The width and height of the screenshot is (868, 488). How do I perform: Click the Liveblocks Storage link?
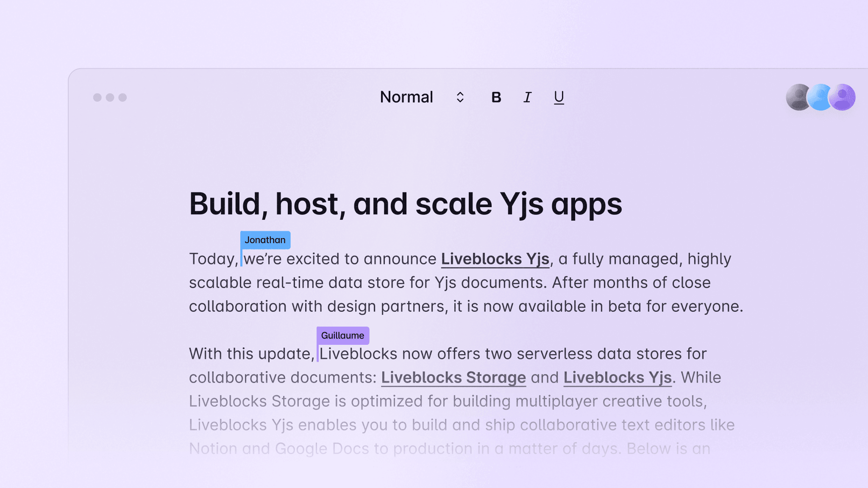[x=453, y=377]
